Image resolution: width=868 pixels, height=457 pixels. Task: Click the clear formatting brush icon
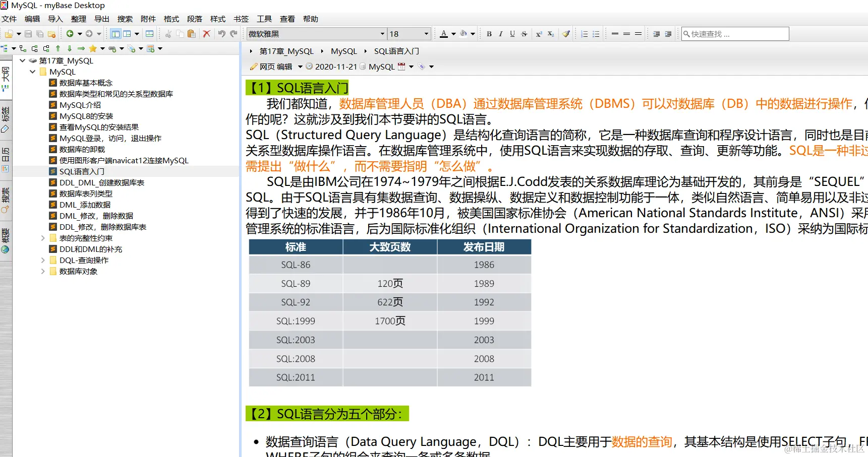566,34
